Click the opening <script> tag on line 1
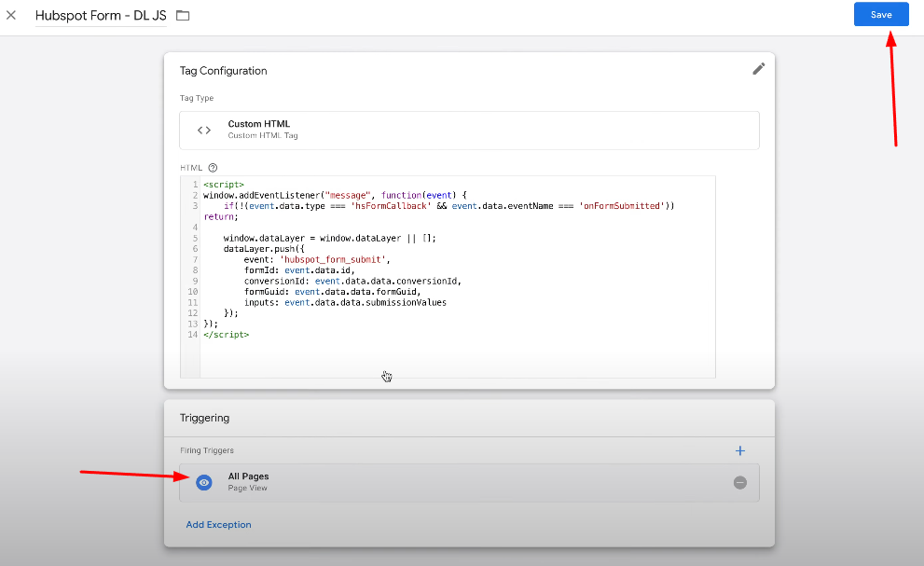This screenshot has height=566, width=924. (224, 185)
